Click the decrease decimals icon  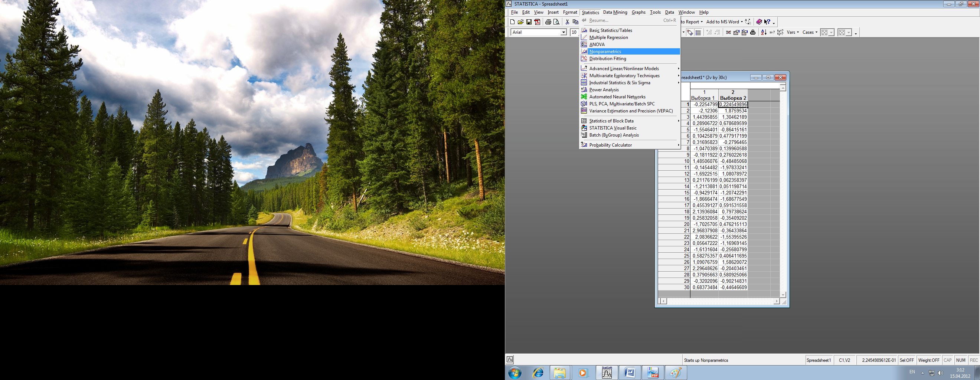pyautogui.click(x=718, y=33)
